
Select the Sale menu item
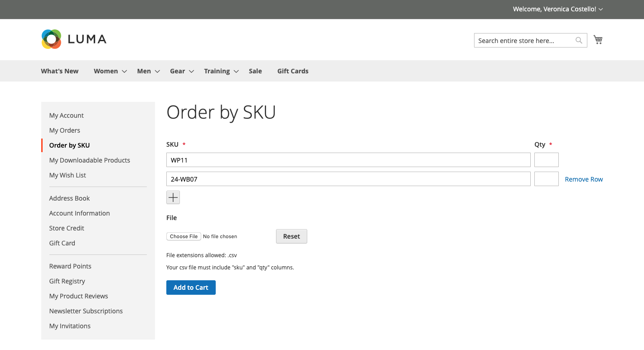point(255,71)
